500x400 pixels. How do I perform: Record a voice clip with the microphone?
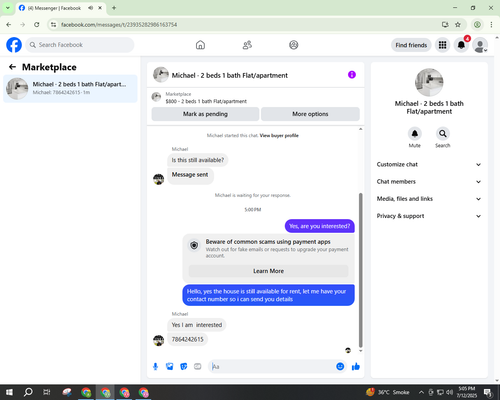[x=155, y=367]
